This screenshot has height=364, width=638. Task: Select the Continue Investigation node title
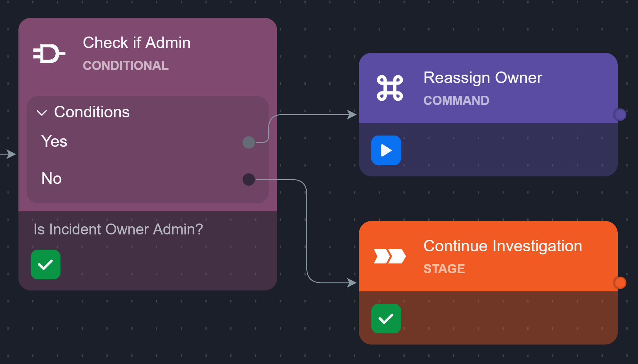502,246
